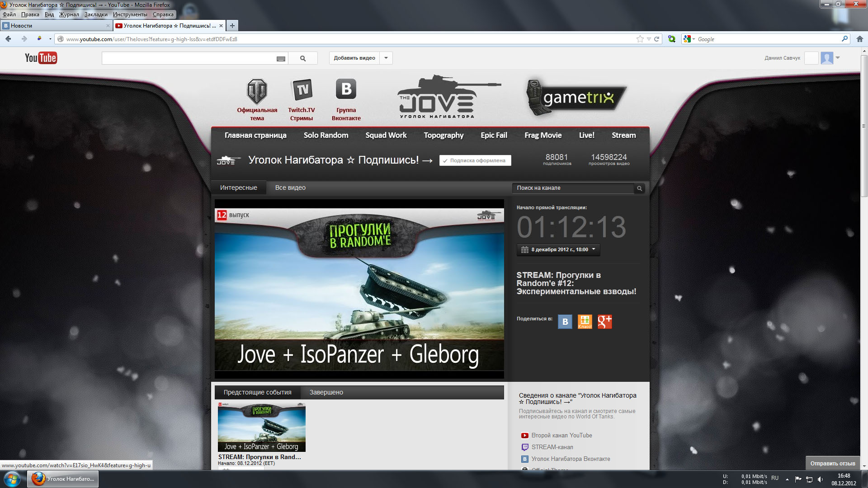Reload the page with the refresh icon
Viewport: 868px width, 488px height.
click(x=656, y=39)
